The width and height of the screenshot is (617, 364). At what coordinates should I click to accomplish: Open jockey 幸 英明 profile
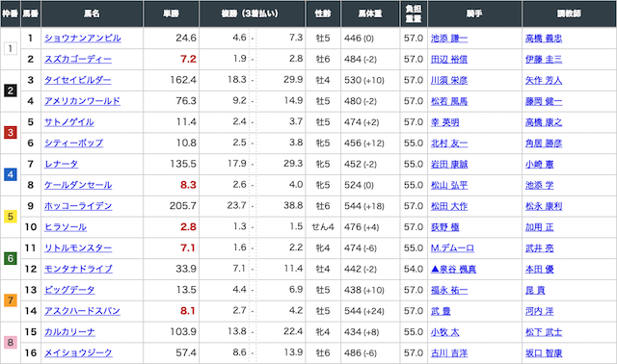coord(444,122)
